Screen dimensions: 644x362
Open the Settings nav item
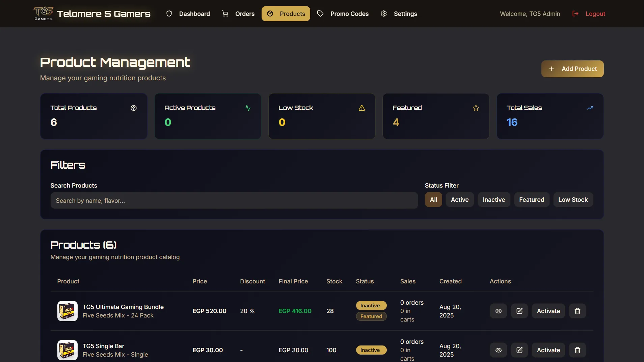pyautogui.click(x=399, y=14)
